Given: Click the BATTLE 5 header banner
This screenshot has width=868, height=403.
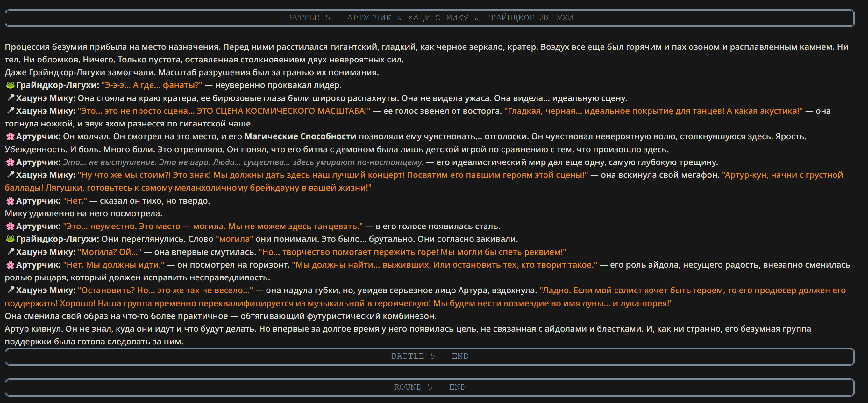Looking at the screenshot, I should coord(430,18).
